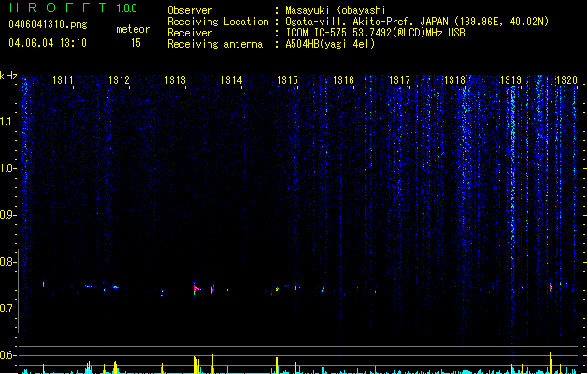This screenshot has height=374, width=588.
Task: Select time marker 1318
Action: [x=455, y=80]
